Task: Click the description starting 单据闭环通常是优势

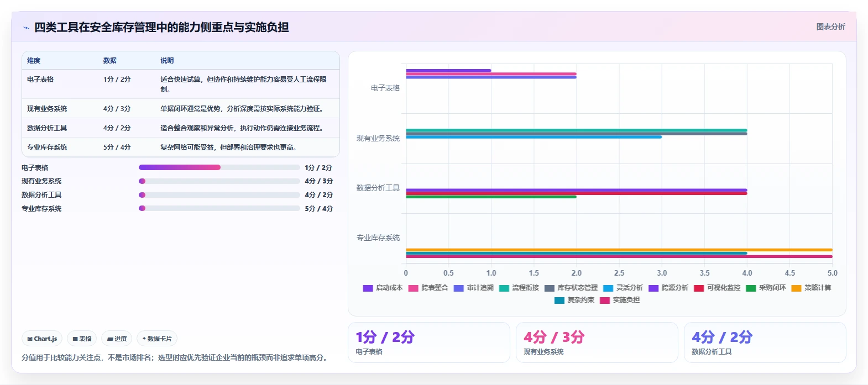Action: pyautogui.click(x=242, y=109)
